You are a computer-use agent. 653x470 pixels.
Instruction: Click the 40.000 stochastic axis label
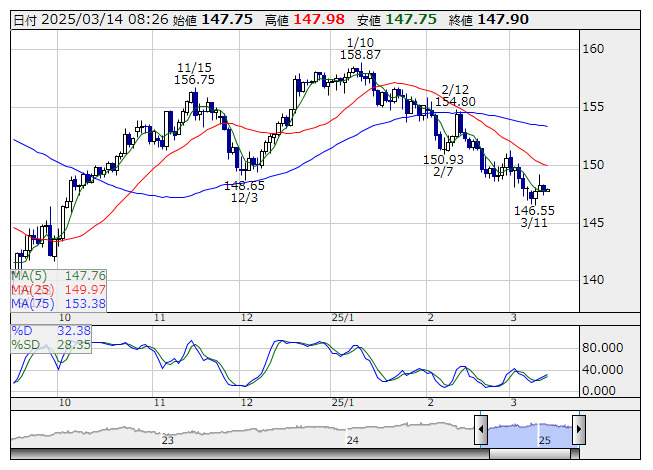coord(603,369)
